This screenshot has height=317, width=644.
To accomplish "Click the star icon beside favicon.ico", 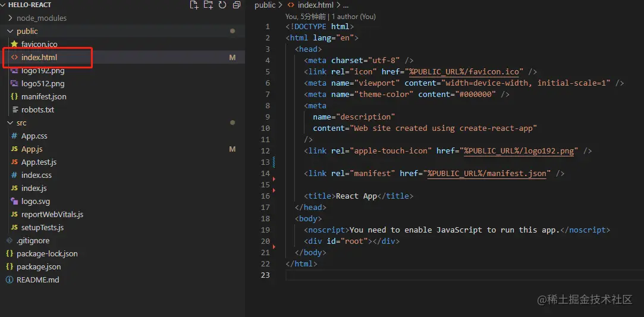I will tap(14, 45).
